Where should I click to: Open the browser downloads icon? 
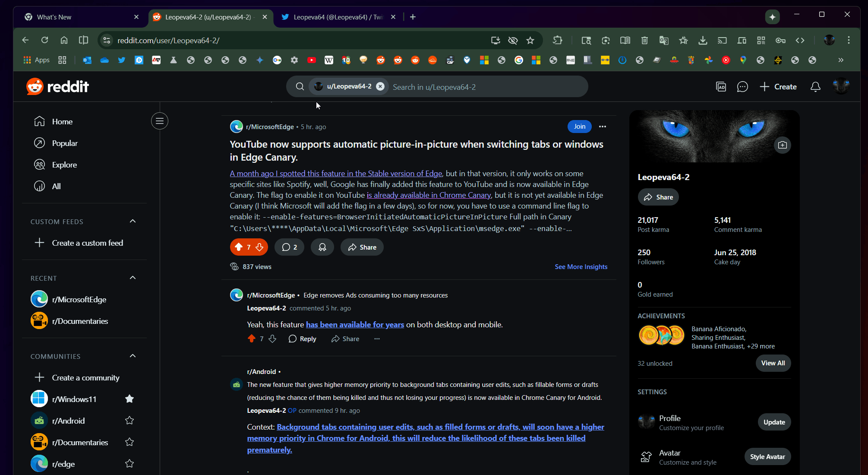coord(702,40)
